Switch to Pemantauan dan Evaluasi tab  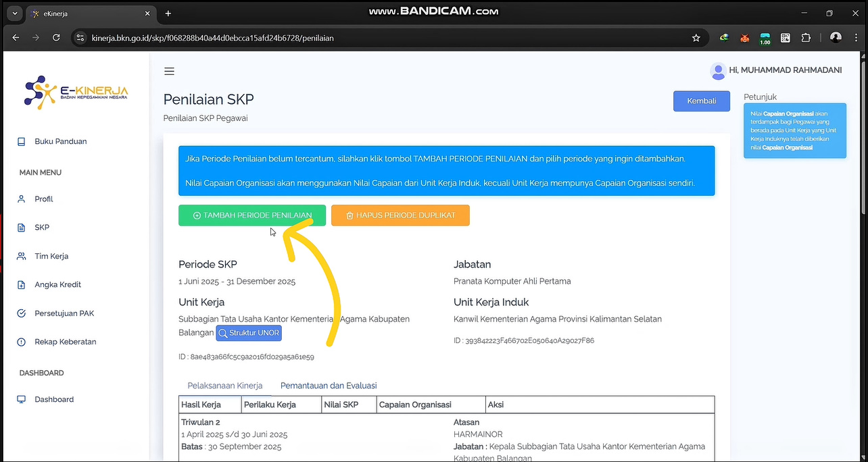tap(329, 386)
